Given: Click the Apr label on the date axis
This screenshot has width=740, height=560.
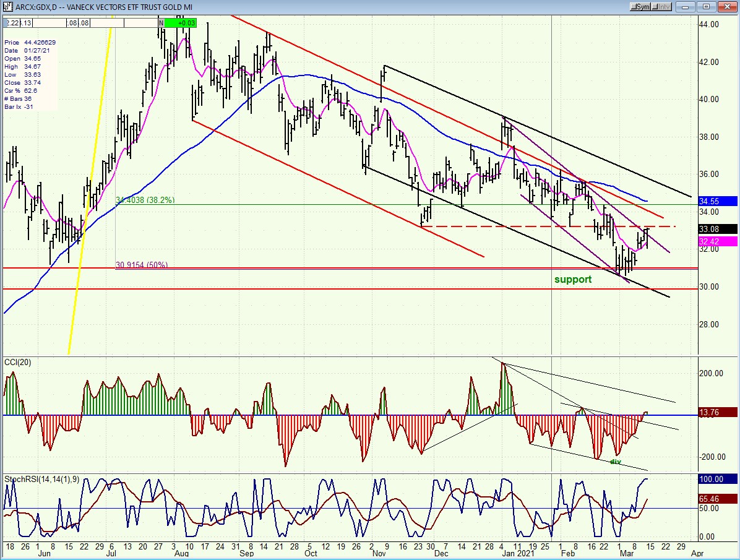Looking at the screenshot, I should [x=697, y=553].
